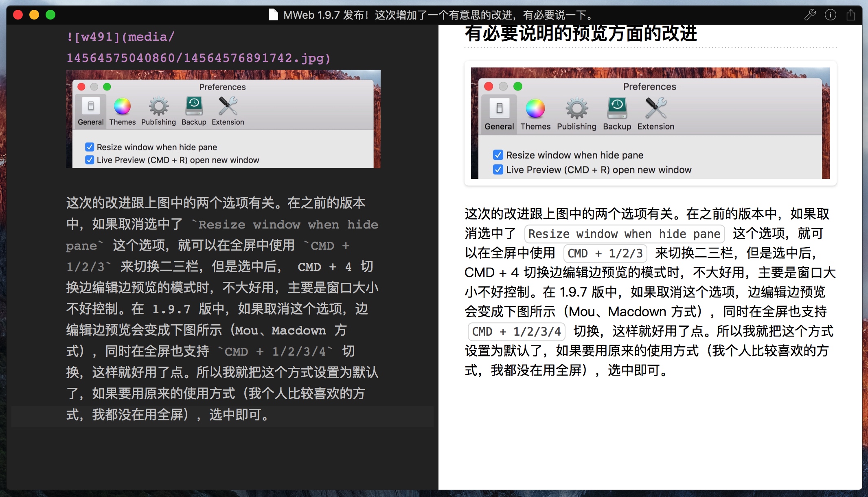Screen dimensions: 868x497
Task: Click the Publishing gear in the editor image
Action: click(158, 107)
